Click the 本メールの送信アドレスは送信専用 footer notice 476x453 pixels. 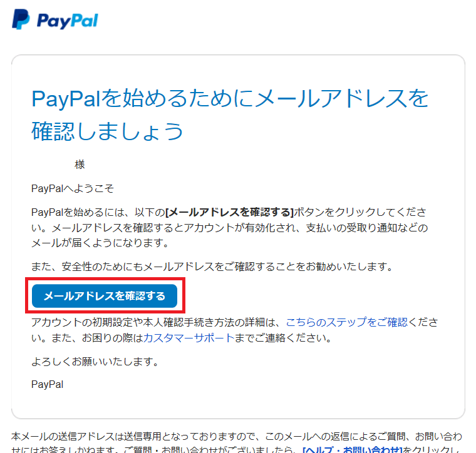coord(237,437)
